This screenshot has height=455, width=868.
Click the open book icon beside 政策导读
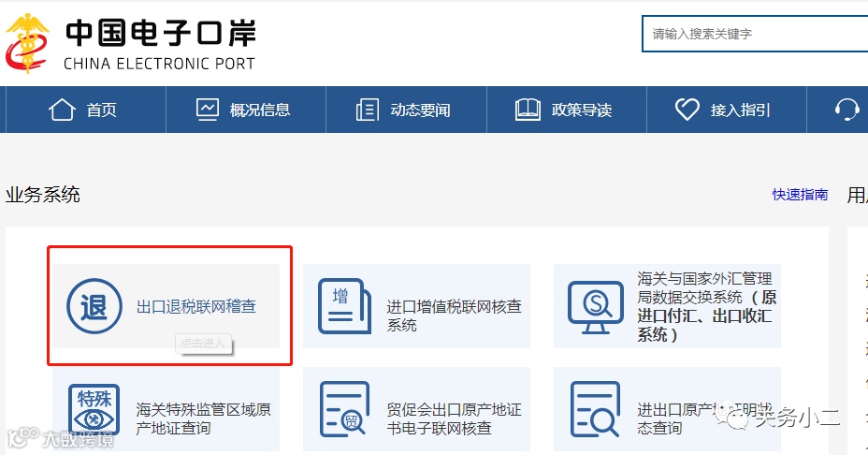[528, 110]
